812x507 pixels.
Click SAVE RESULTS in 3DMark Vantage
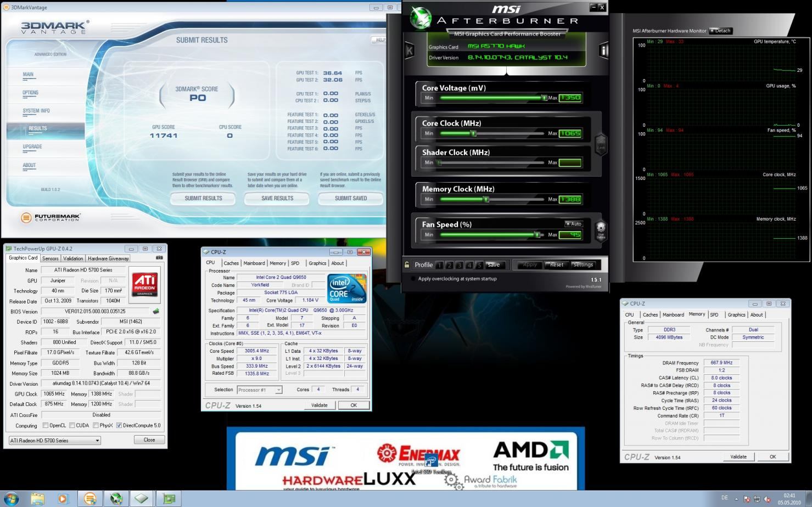(x=277, y=198)
